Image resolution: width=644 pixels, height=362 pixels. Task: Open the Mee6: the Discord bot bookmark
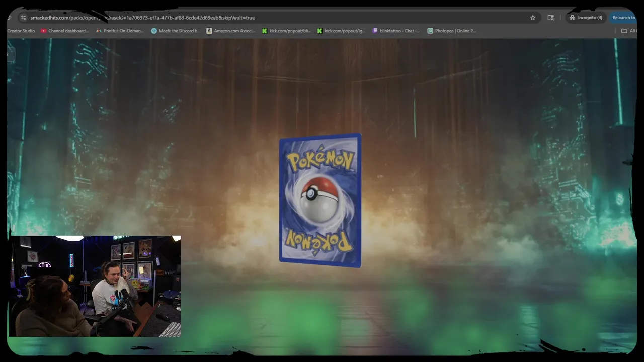(x=176, y=31)
